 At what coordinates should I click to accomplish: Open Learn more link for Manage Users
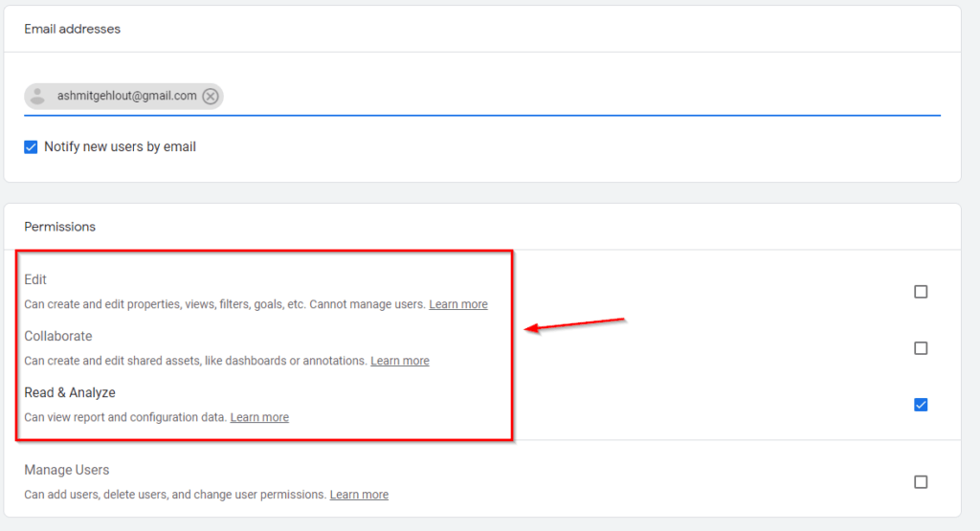[x=360, y=494]
